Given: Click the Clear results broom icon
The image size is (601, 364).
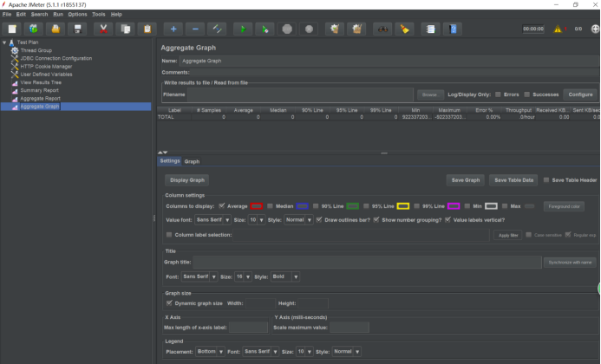Looking at the screenshot, I should (335, 29).
